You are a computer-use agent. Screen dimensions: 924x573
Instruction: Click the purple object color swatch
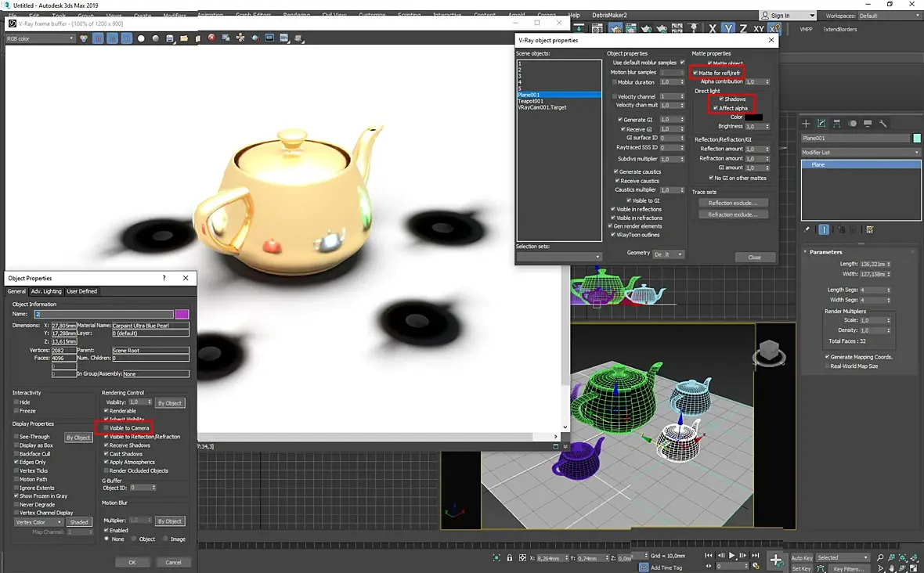point(182,314)
